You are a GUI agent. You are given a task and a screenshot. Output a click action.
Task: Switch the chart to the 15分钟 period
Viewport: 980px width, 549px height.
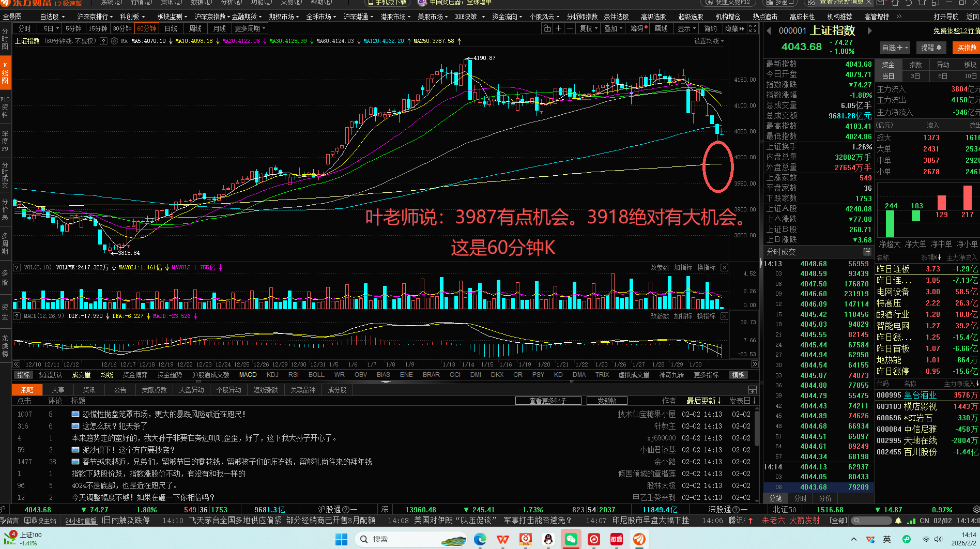click(x=98, y=28)
